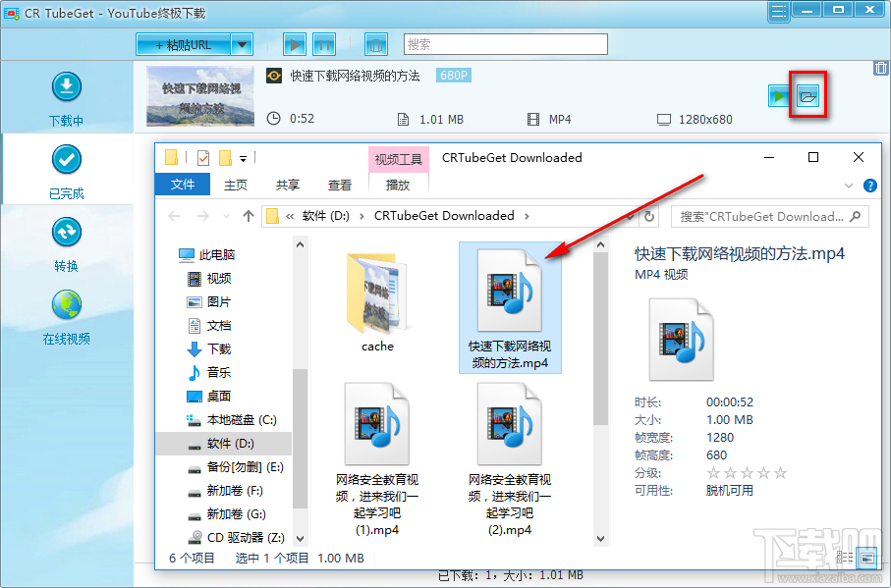The height and width of the screenshot is (588, 891).
Task: Select 图片 in the navigation tree
Action: (209, 302)
